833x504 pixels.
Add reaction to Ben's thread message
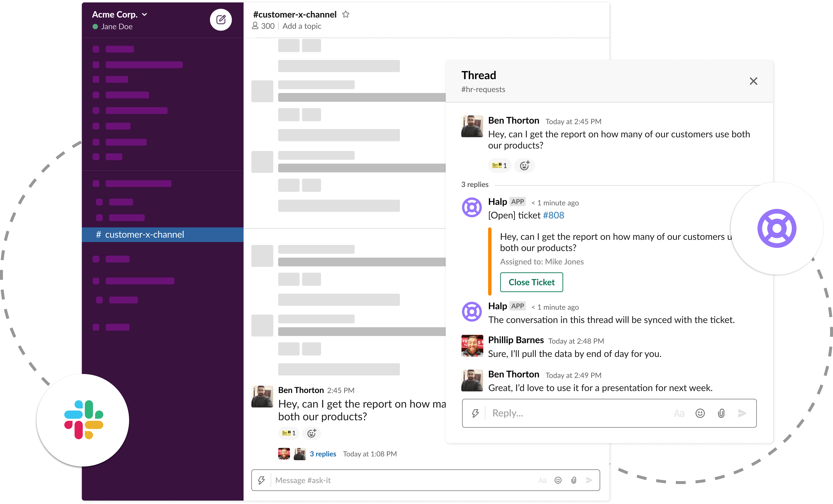pyautogui.click(x=524, y=166)
